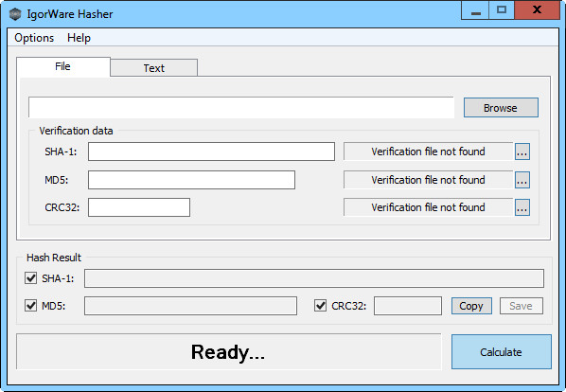Click into the SHA-1 verification data field
The image size is (566, 392).
[211, 151]
